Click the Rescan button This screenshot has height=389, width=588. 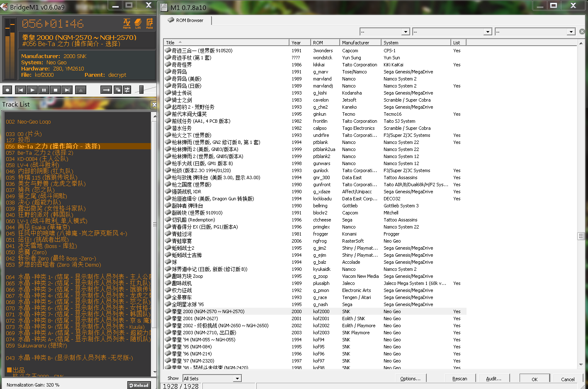click(x=459, y=378)
